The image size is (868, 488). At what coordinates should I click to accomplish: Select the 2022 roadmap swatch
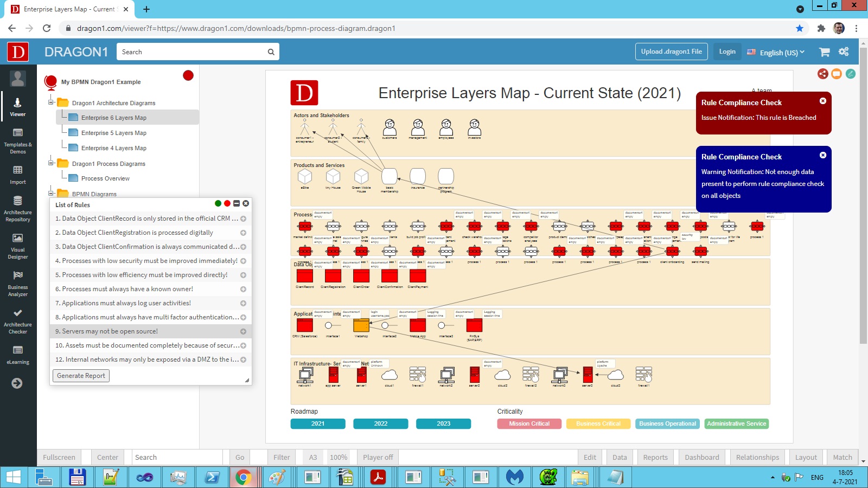pos(381,423)
